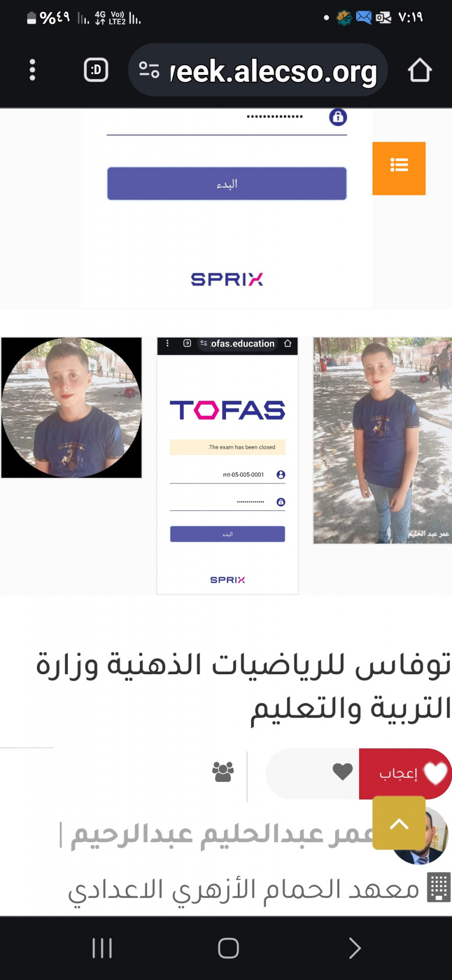
Task: Open the browser three-dot menu
Action: click(32, 70)
